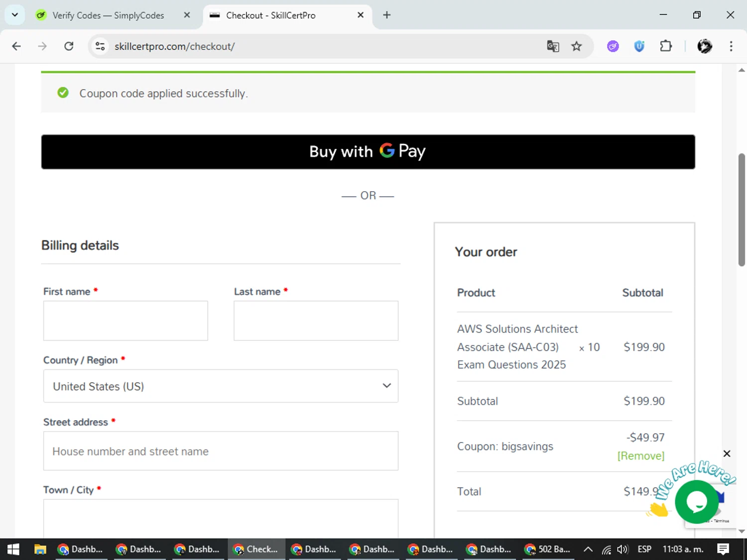Open the notification center icon

(723, 549)
